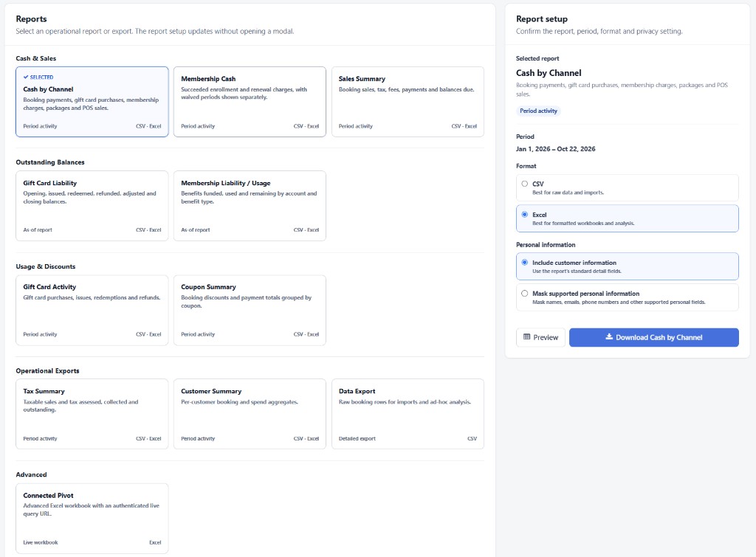Click 'CSV · Excel' on Sales Summary card
This screenshot has height=557, width=756.
tap(464, 126)
